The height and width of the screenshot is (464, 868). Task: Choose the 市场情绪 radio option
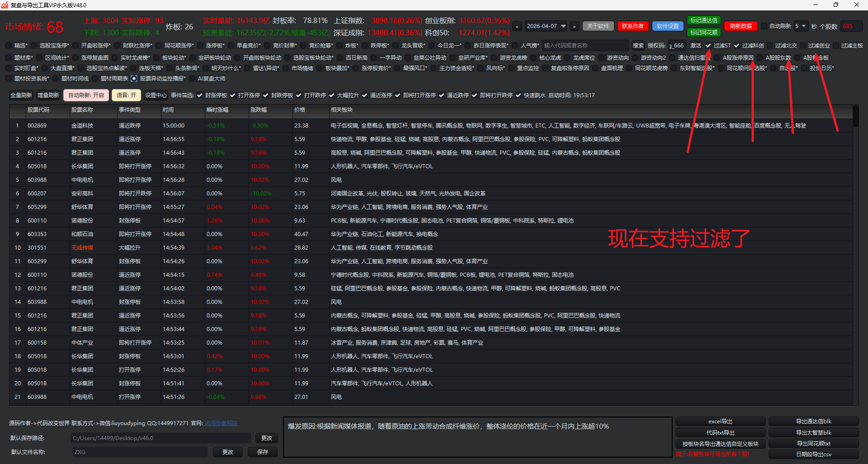coord(286,68)
